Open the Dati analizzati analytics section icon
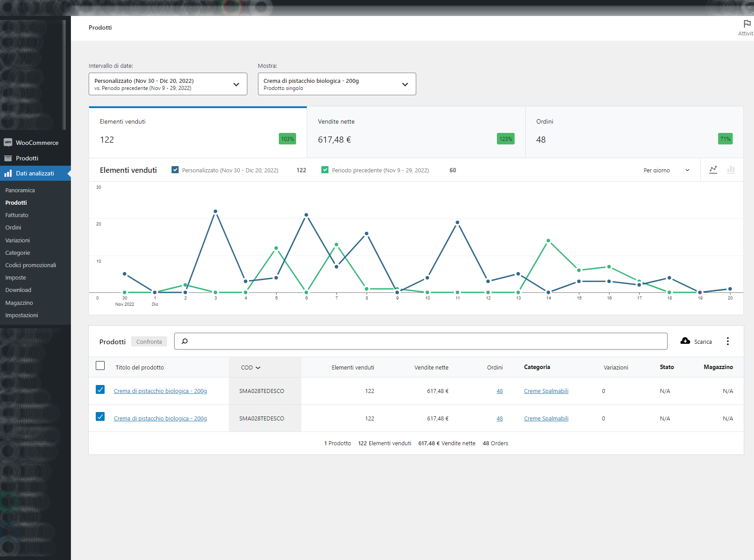Image resolution: width=754 pixels, height=560 pixels. pyautogui.click(x=8, y=173)
